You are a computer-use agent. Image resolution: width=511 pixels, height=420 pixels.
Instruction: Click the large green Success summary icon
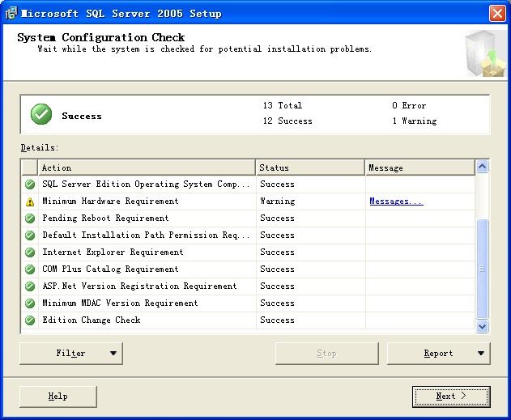(41, 115)
